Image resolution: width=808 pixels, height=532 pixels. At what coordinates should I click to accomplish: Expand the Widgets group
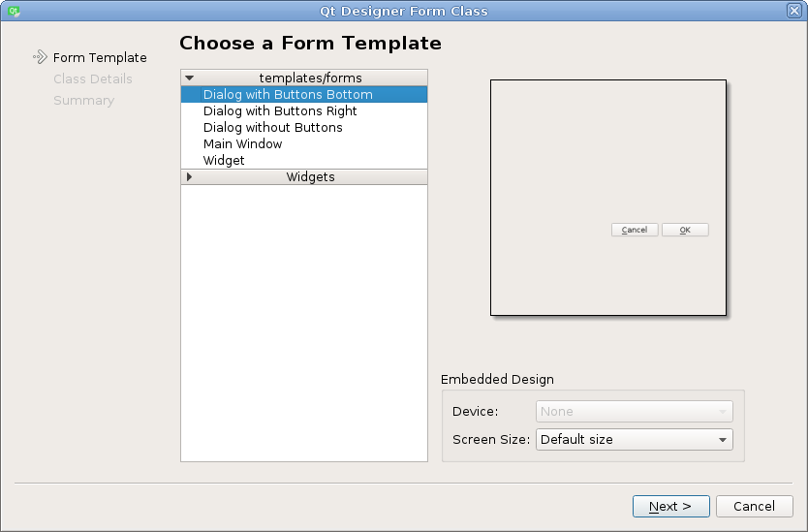190,177
